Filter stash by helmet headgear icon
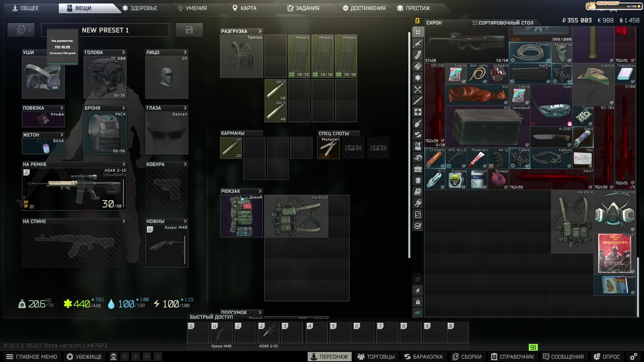The width and height of the screenshot is (644, 362). coord(418,157)
